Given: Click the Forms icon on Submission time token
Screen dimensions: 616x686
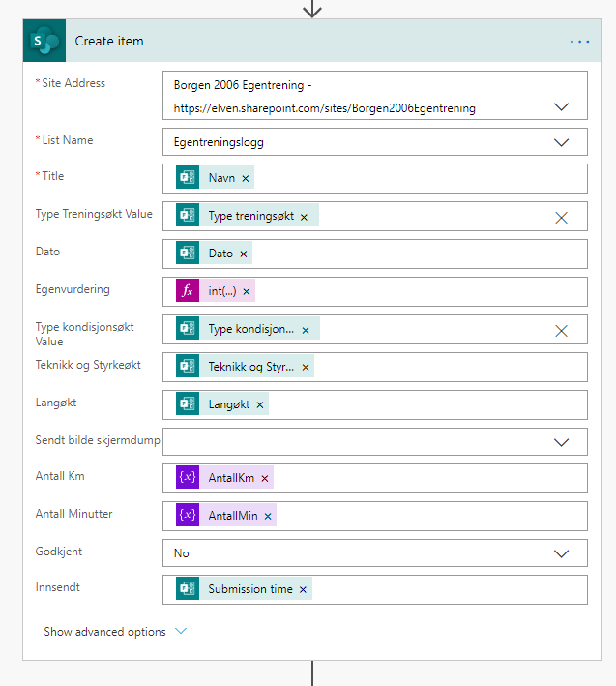Looking at the screenshot, I should tap(188, 589).
